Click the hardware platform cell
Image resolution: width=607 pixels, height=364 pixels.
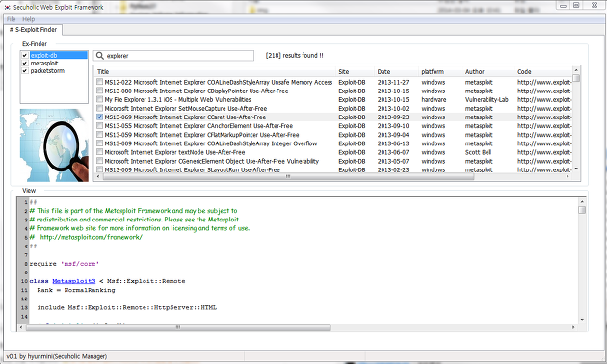[434, 99]
